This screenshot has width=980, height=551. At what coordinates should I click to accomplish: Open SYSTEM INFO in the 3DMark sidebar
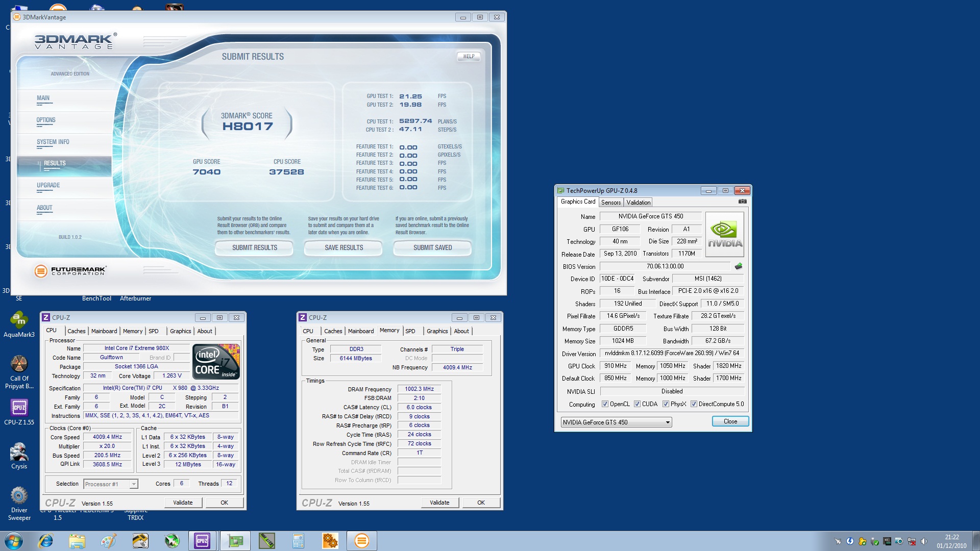53,142
